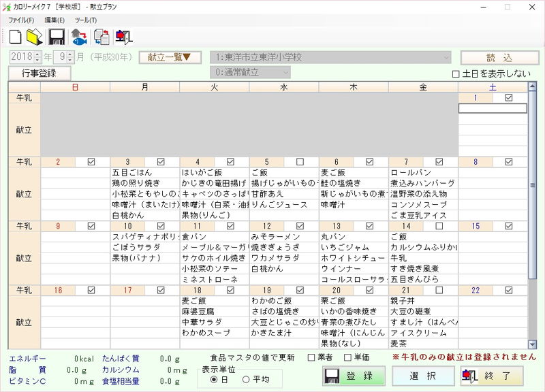This screenshot has width=545, height=392.
Task: Select the ごま豆乳アイス menu cell
Action: [x=423, y=215]
